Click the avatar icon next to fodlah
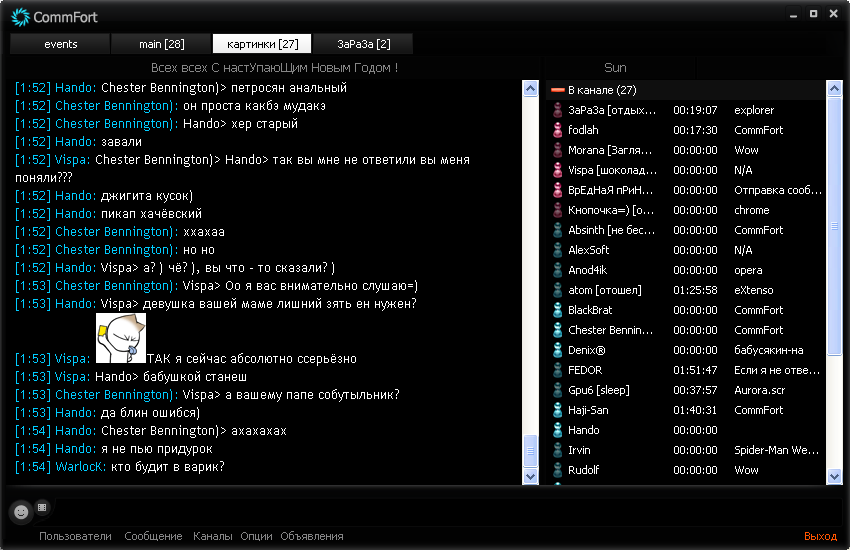This screenshot has height=550, width=850. click(x=558, y=130)
